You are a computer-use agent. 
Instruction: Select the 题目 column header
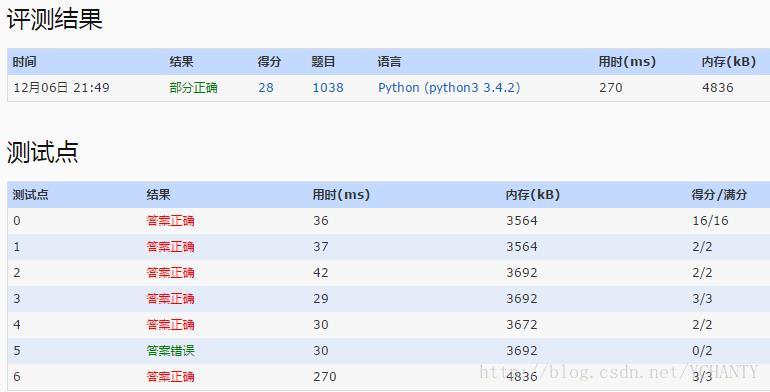coord(323,62)
